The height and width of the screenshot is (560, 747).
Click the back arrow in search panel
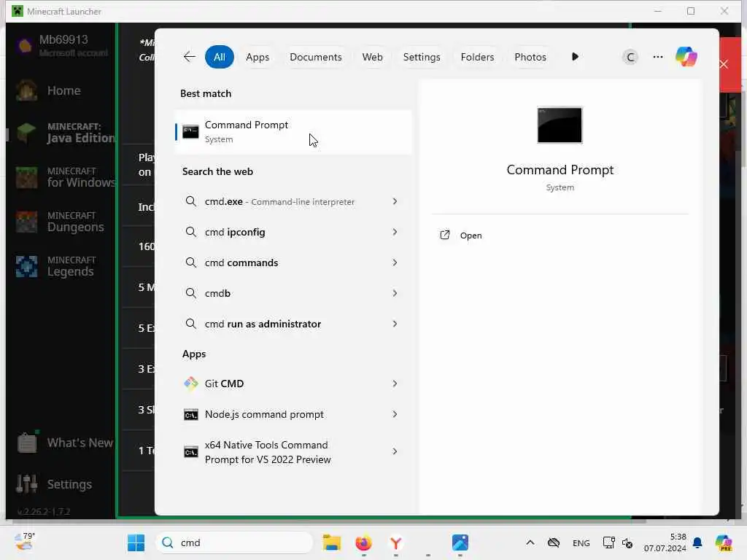(x=190, y=57)
